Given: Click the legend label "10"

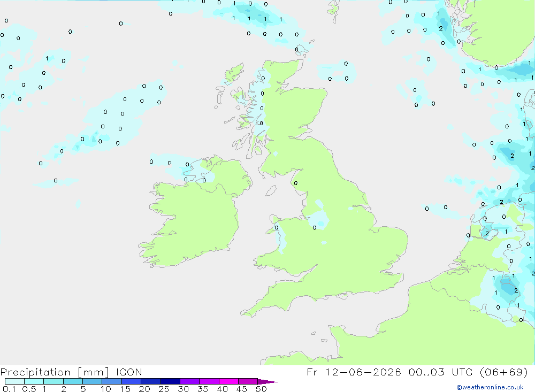Looking at the screenshot, I should pyautogui.click(x=106, y=389).
